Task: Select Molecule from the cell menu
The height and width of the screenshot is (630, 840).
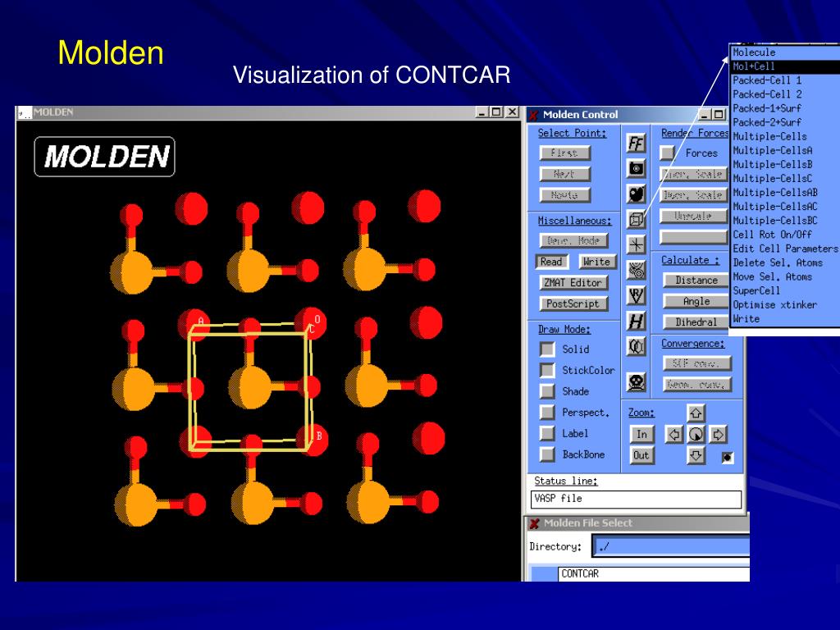Action: pyautogui.click(x=785, y=52)
